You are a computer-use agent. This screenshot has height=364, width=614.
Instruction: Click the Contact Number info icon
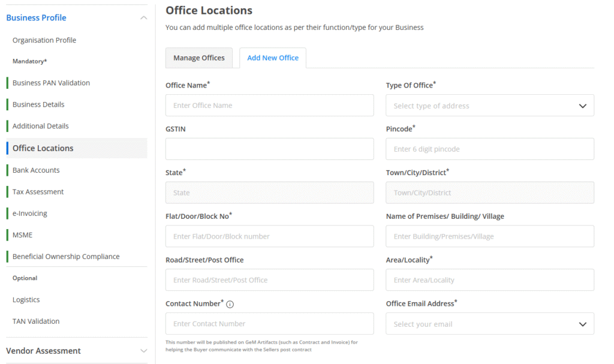pos(230,304)
